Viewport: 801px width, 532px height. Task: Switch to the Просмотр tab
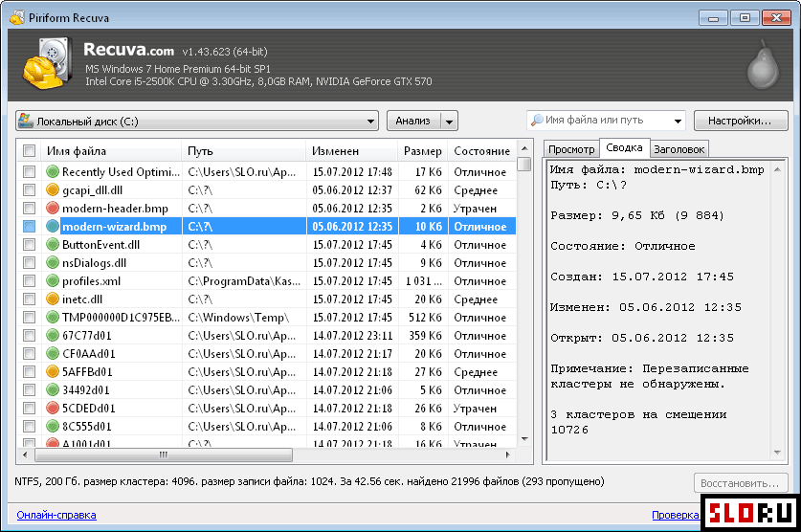[x=571, y=149]
